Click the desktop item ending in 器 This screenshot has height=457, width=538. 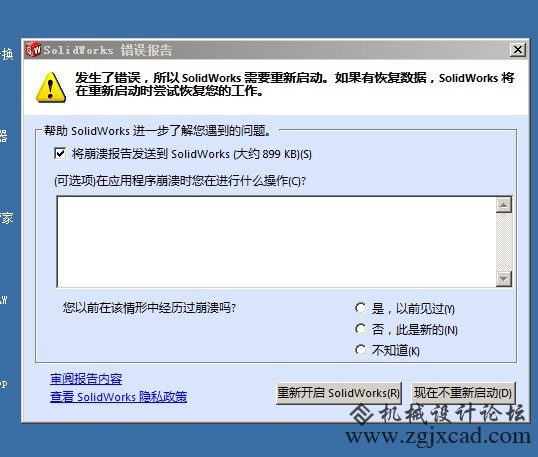tap(3, 136)
